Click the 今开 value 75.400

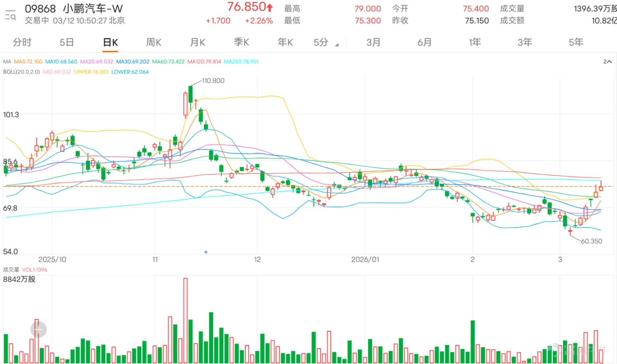pos(476,8)
